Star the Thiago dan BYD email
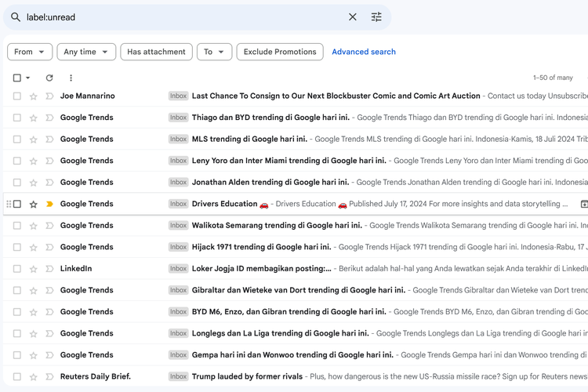The height and width of the screenshot is (392, 588). pos(34,118)
